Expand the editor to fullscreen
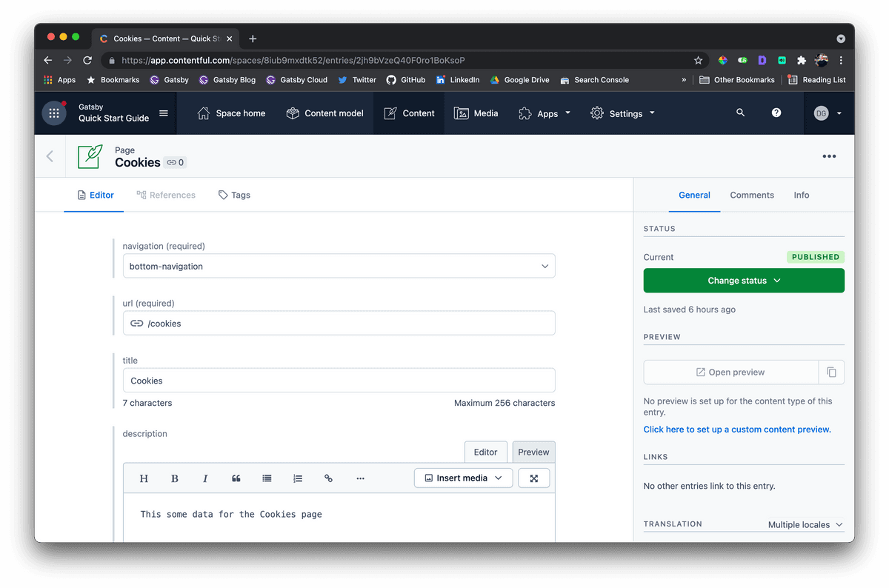 533,478
